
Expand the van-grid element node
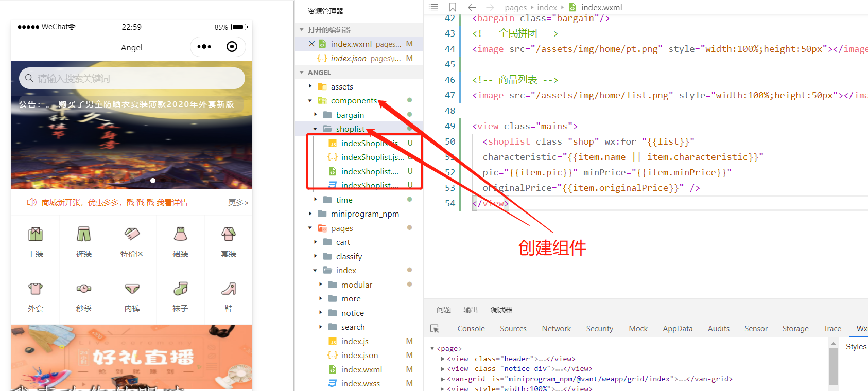click(443, 379)
